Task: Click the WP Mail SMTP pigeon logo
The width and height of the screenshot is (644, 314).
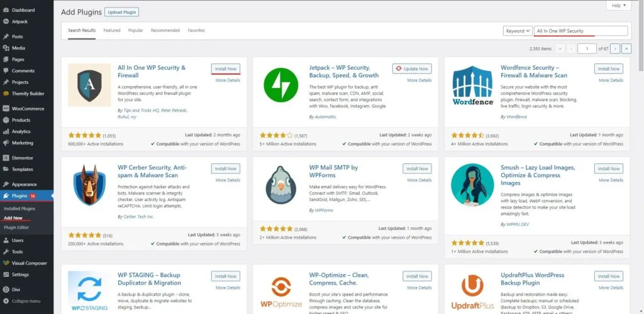Action: click(x=281, y=185)
